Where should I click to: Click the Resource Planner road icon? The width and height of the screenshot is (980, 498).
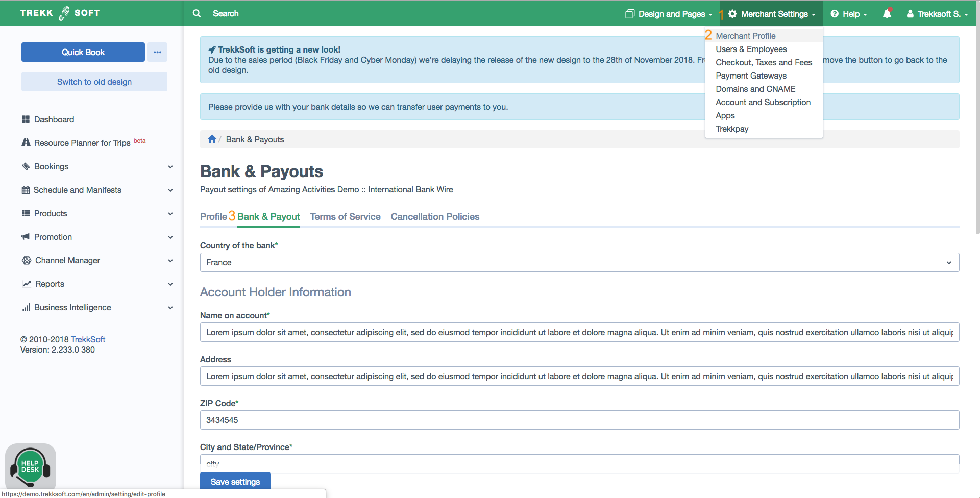[26, 142]
